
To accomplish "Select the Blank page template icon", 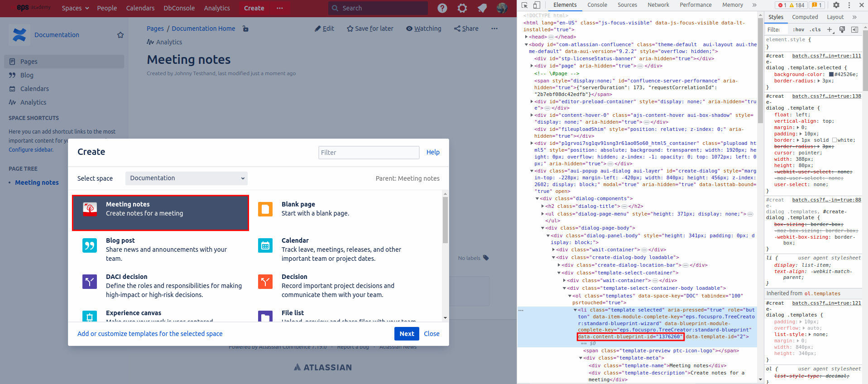I will pos(265,209).
